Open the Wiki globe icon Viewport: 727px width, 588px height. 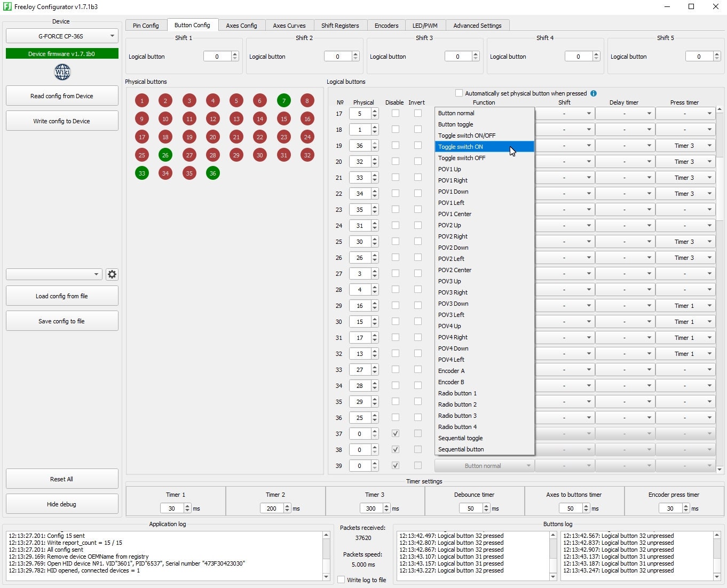(62, 72)
